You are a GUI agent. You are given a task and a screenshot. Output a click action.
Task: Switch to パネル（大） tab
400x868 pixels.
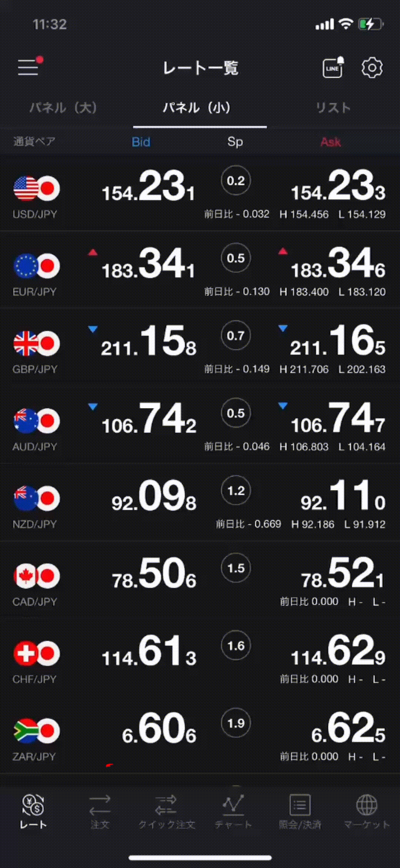63,108
